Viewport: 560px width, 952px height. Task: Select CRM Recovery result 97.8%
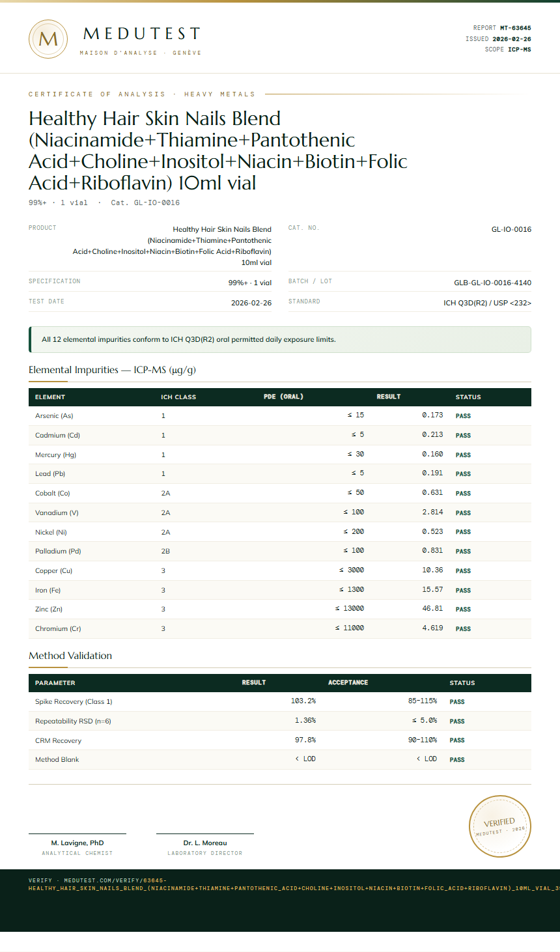tap(305, 740)
